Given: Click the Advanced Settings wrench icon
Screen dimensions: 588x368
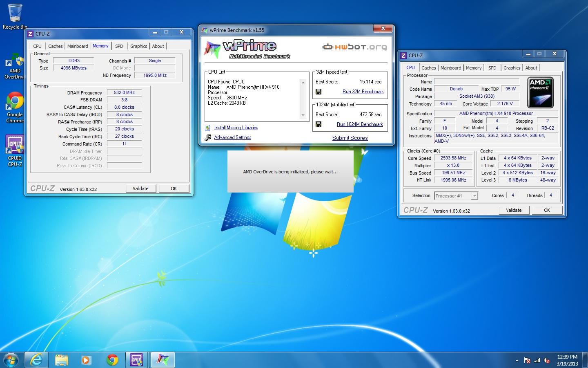Looking at the screenshot, I should (208, 138).
